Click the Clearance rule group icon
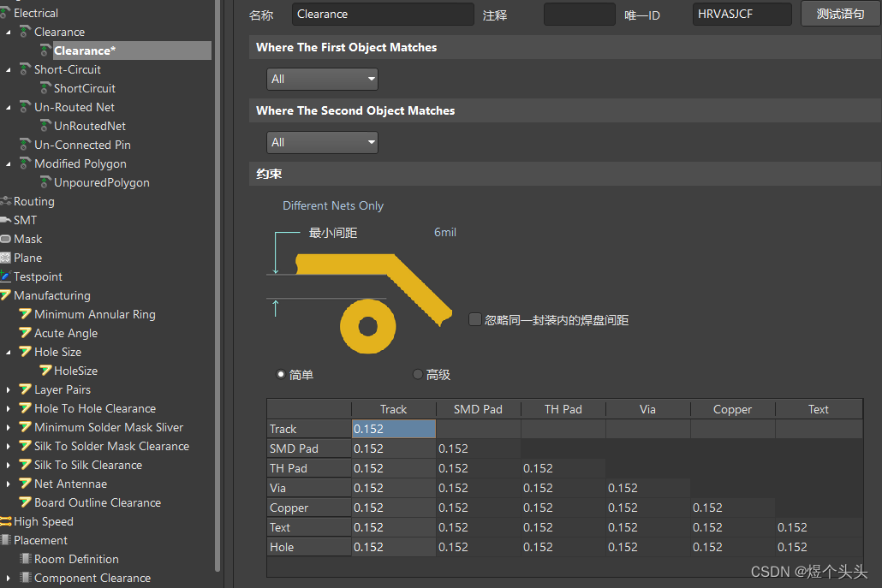Screen dimensions: 882x588 [x=25, y=32]
